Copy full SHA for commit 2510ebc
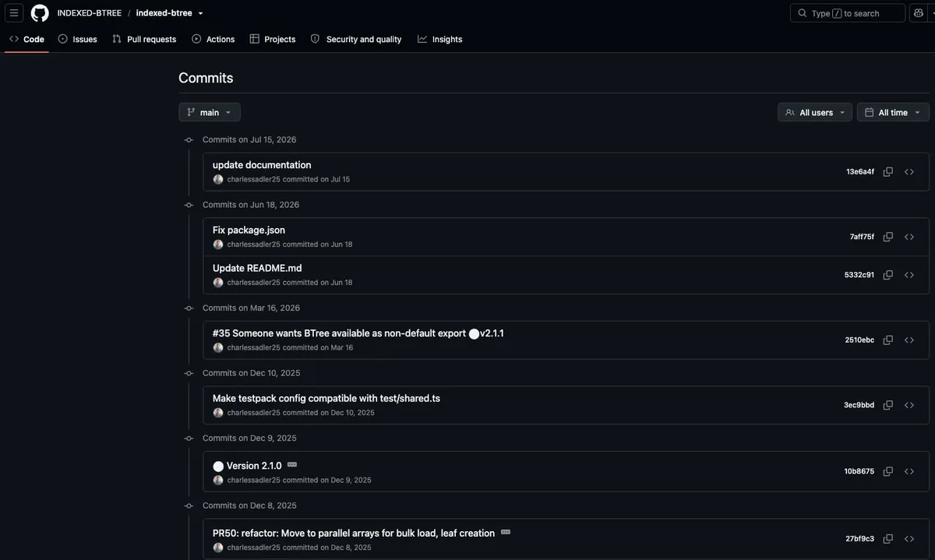 [888, 340]
